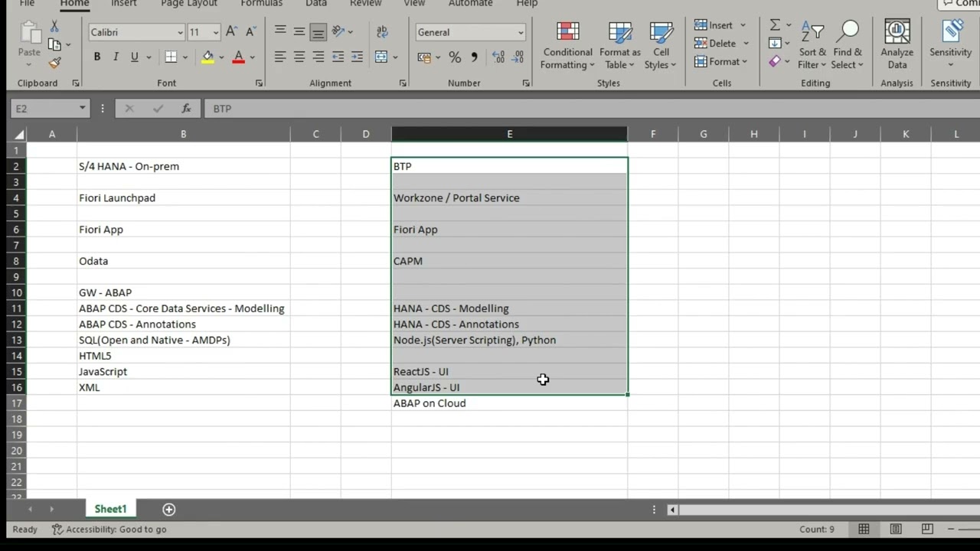Viewport: 980px width, 551px height.
Task: Add a new sheet with plus icon
Action: [169, 509]
